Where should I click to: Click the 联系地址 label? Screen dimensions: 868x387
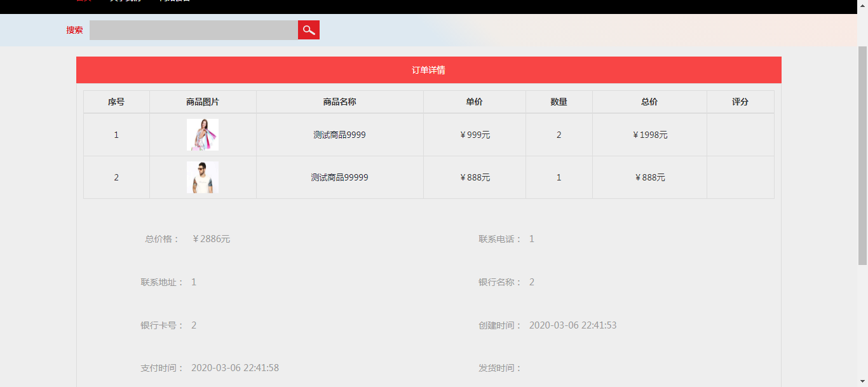[162, 282]
